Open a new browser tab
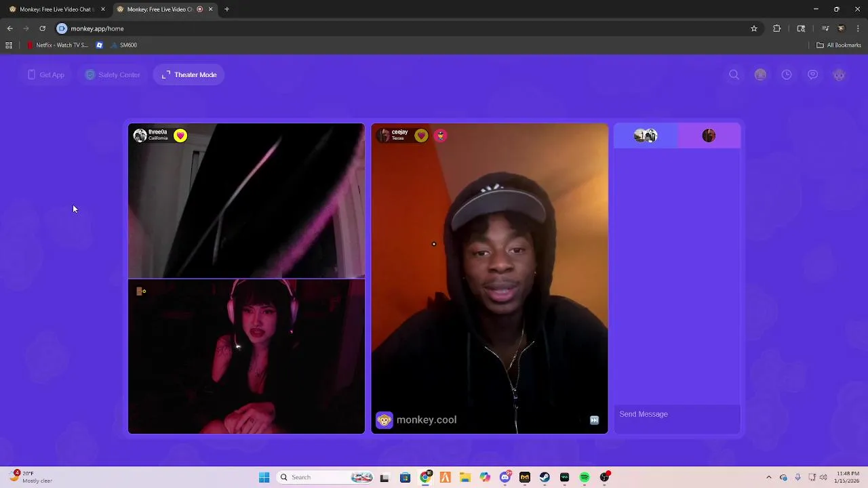 coord(226,9)
